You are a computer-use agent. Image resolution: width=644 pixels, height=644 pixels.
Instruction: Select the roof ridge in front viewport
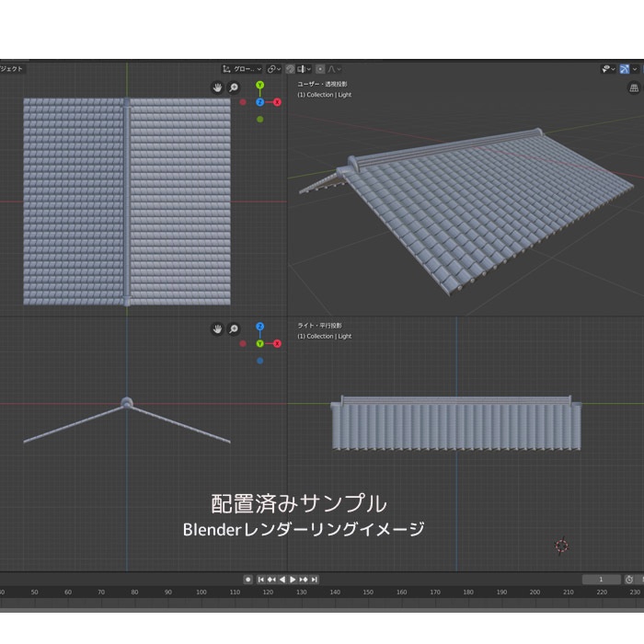[x=127, y=403]
